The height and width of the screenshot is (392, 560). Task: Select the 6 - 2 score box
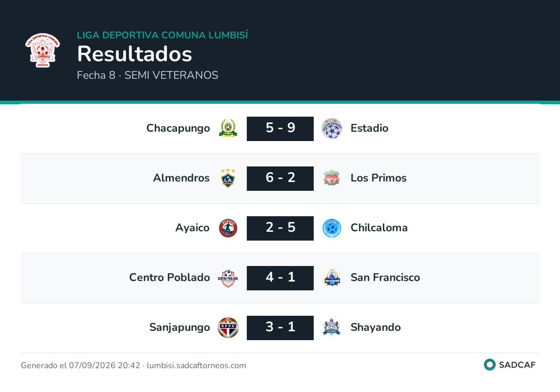pos(281,178)
